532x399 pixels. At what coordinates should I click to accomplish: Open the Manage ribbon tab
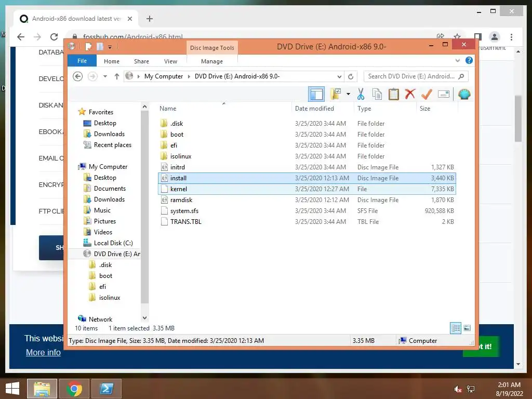coord(212,61)
